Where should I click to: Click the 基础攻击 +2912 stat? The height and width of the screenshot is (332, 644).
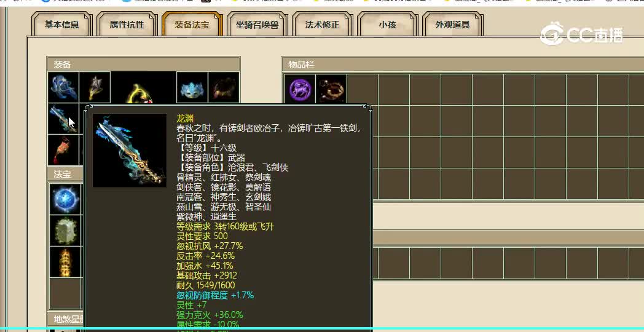(206, 275)
